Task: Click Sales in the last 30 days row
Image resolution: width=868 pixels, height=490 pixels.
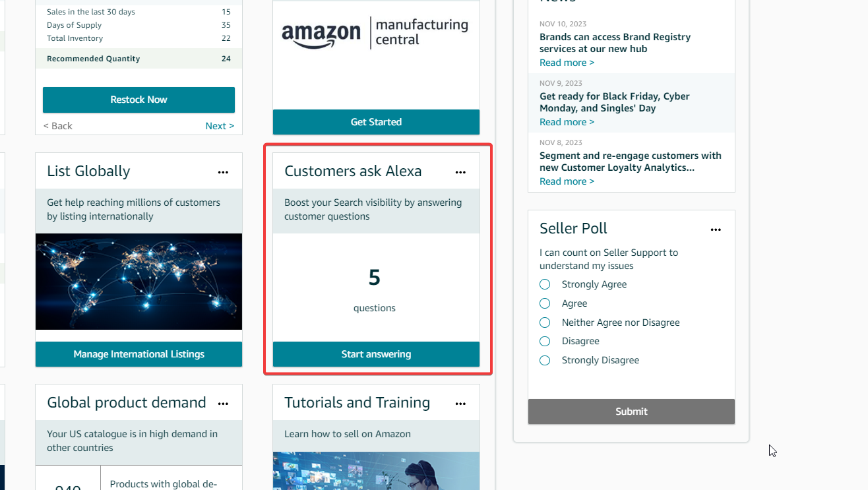Action: pos(139,12)
